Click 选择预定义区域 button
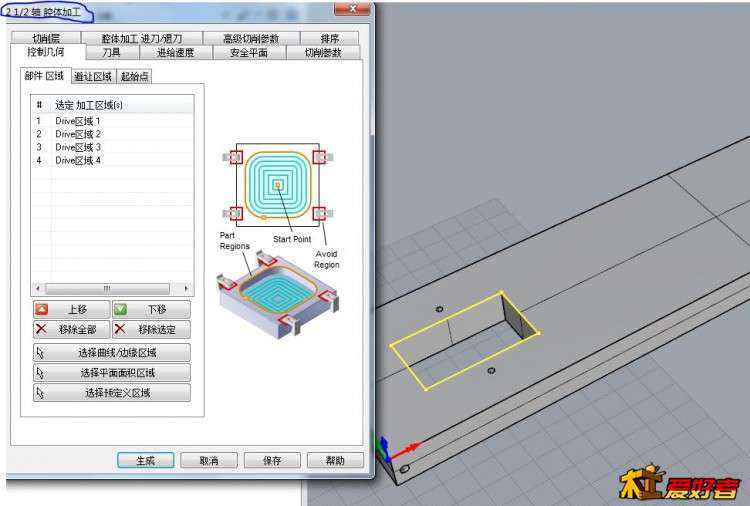The image size is (750, 506). click(112, 393)
